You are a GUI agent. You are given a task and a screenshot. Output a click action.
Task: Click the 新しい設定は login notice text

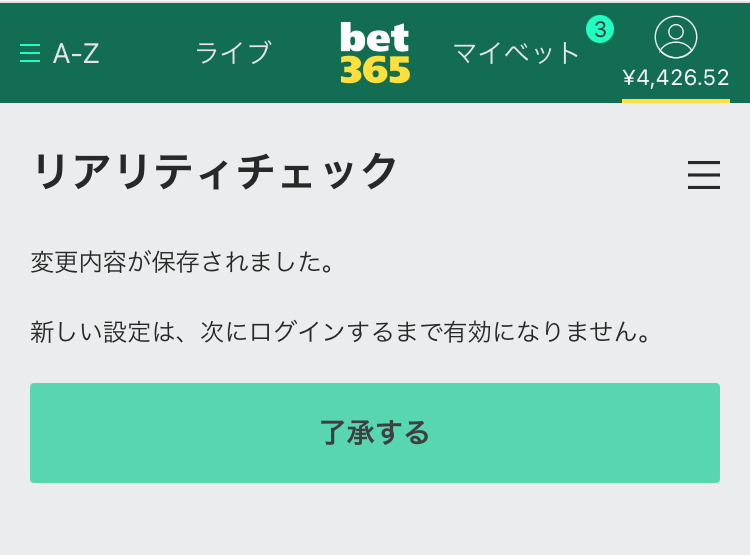pyautogui.click(x=341, y=332)
